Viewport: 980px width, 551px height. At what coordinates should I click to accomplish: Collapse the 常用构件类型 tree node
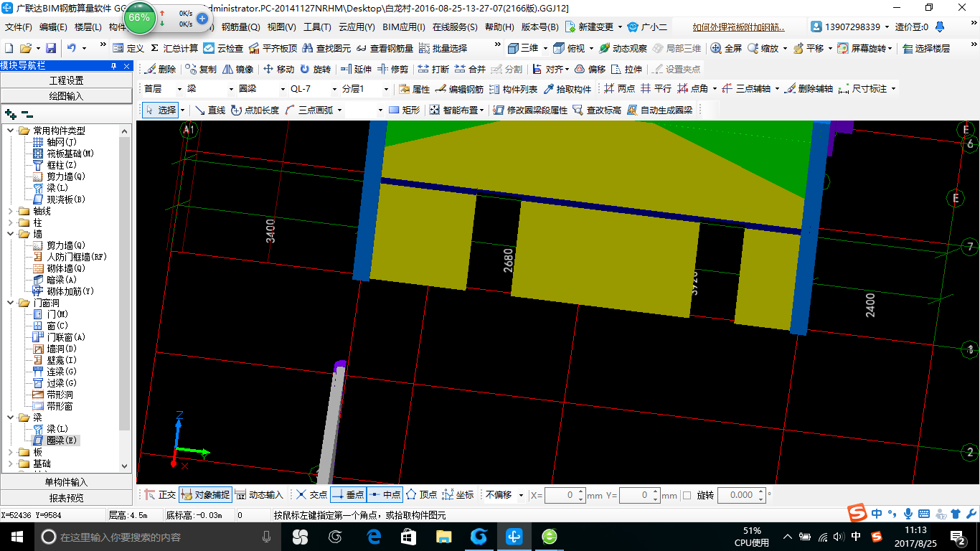(x=11, y=131)
